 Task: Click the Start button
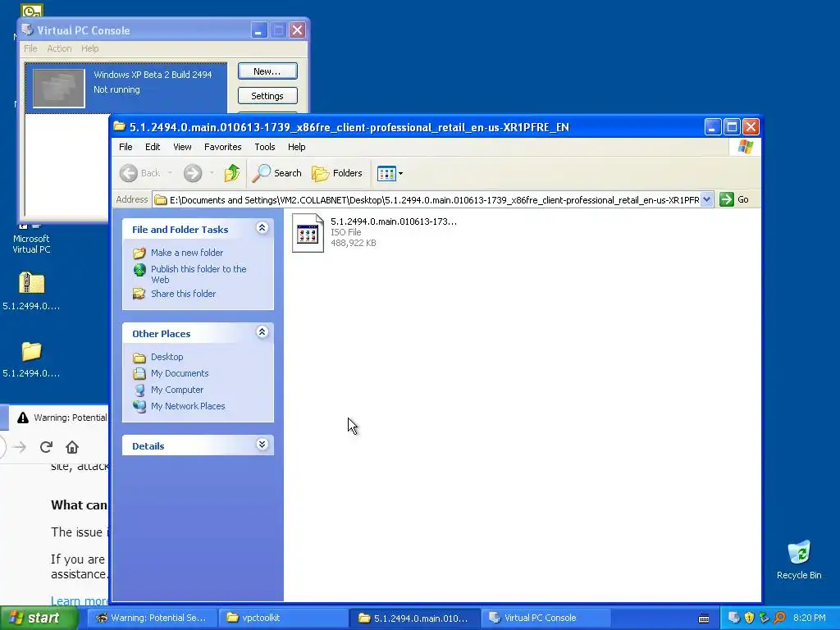click(39, 618)
